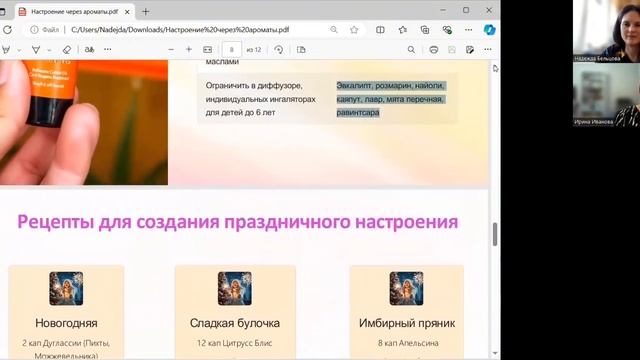Screen dimensions: 640x360
Task: Search inside the PDF document
Action: point(411,49)
